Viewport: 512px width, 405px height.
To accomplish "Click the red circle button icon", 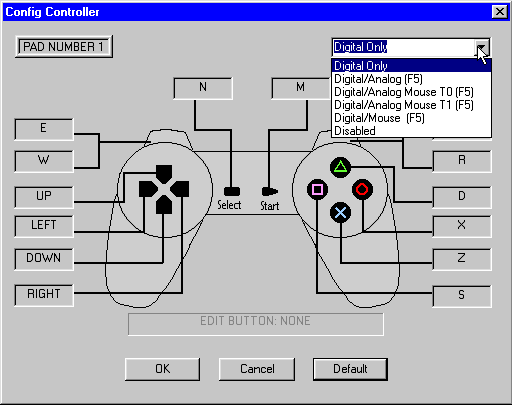I will 362,189.
